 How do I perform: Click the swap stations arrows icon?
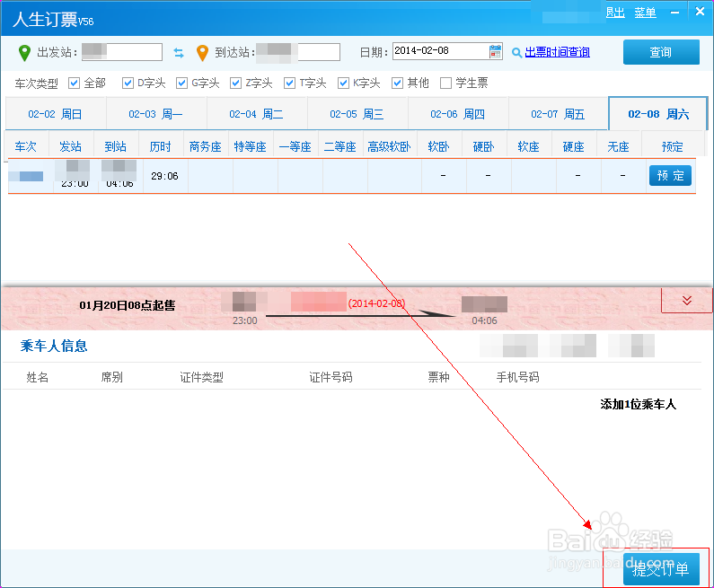[x=179, y=53]
